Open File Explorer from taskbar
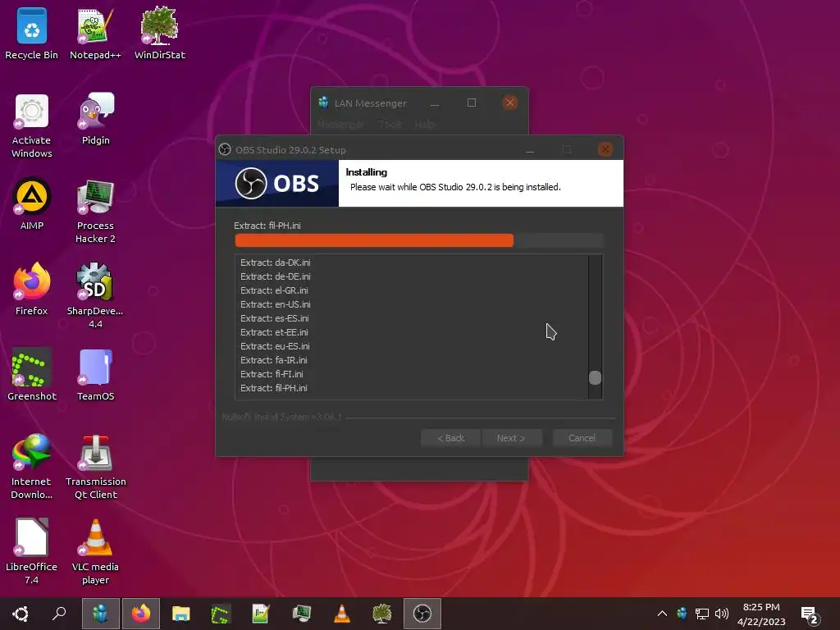 coord(181,614)
